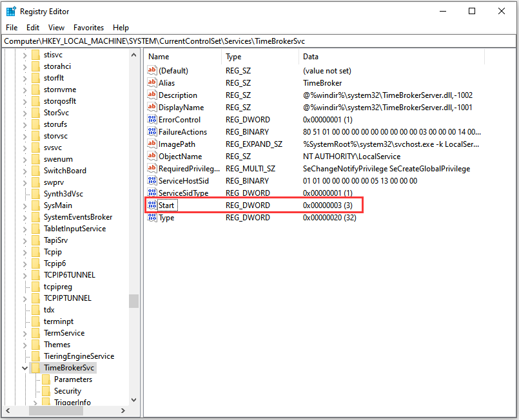The image size is (519, 420).
Task: Expand the stisvc key
Action: [x=25, y=55]
